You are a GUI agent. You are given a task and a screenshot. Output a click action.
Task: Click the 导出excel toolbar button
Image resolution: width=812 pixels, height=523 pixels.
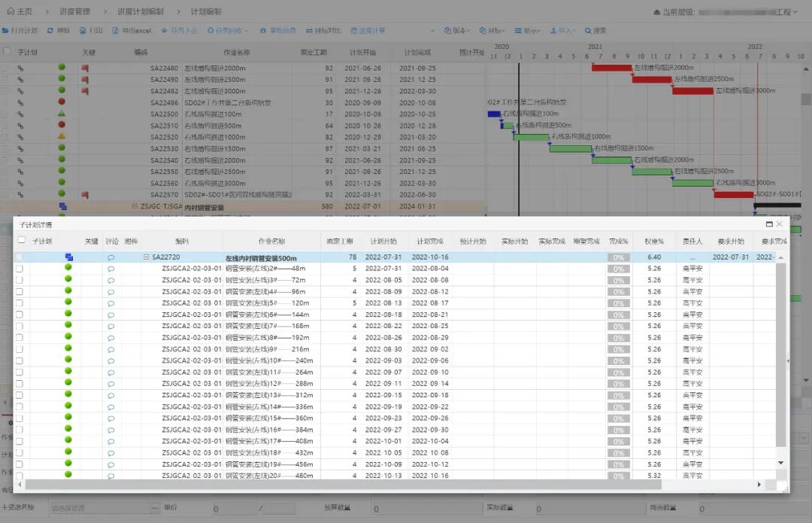(x=132, y=31)
